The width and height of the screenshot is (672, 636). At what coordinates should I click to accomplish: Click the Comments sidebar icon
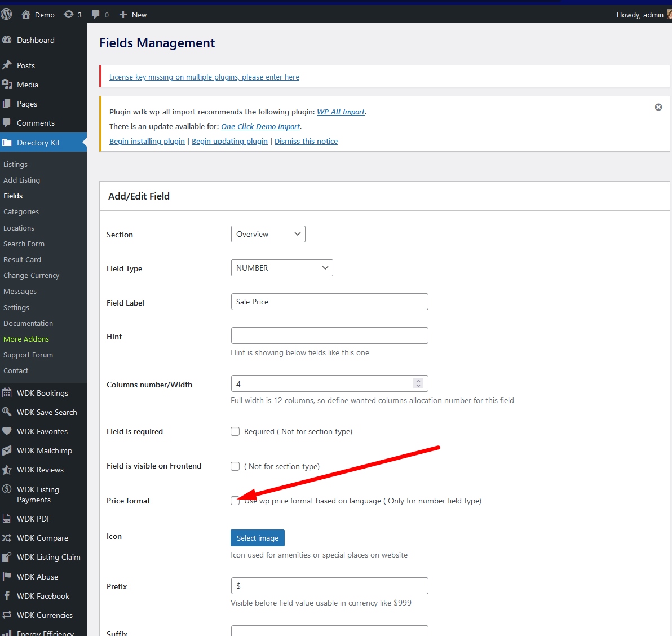pyautogui.click(x=7, y=123)
